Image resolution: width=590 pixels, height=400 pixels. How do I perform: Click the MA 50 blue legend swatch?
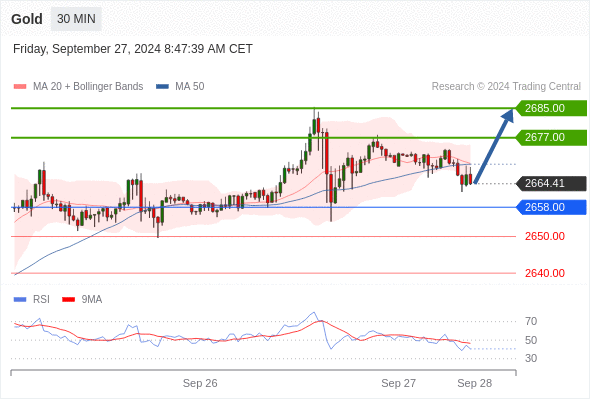162,87
